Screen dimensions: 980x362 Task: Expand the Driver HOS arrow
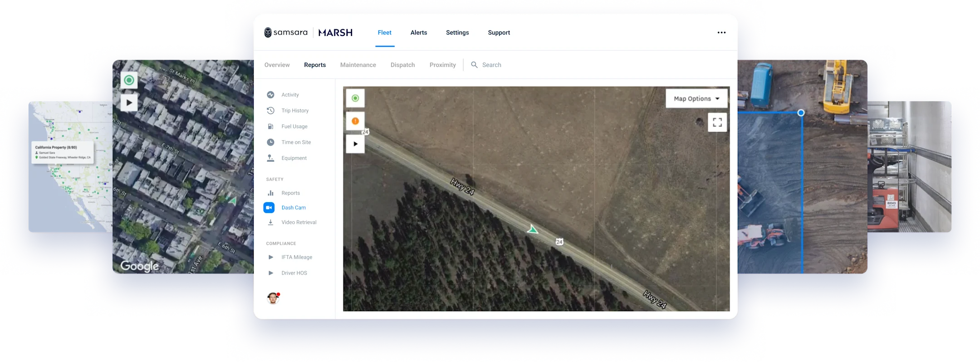pyautogui.click(x=271, y=273)
